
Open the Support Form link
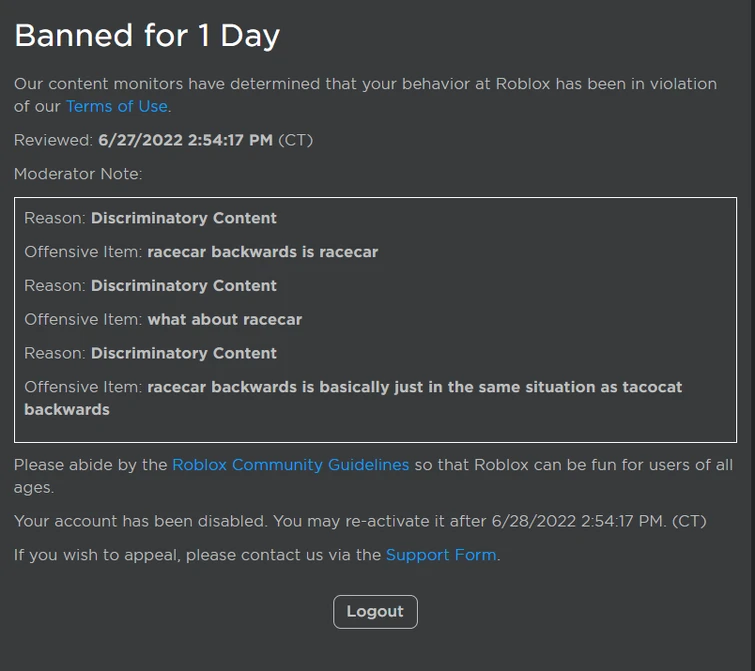click(x=441, y=555)
